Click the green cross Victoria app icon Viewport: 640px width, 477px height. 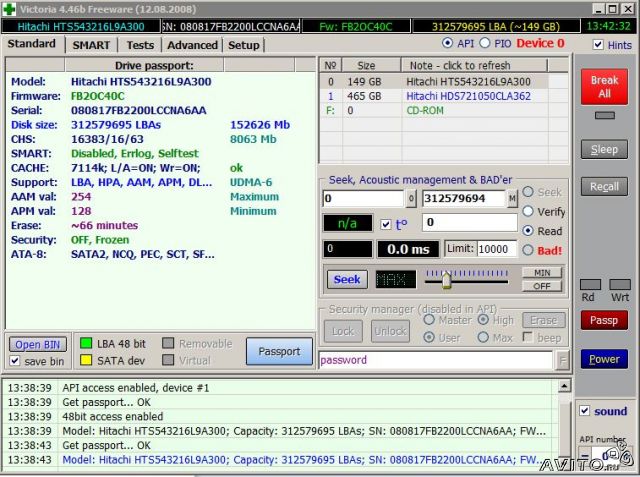click(9, 9)
